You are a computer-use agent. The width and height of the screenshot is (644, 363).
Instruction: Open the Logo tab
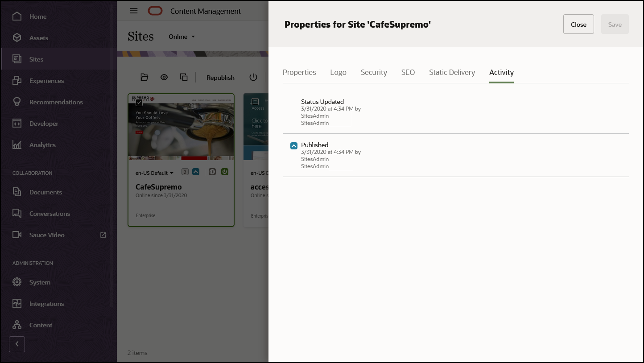coord(339,72)
